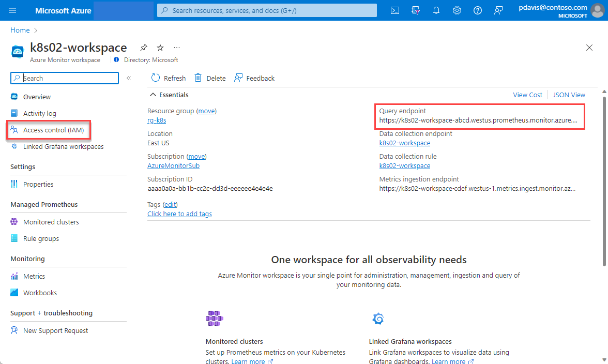Click move link beside Subscription
Screen dimensions: 608x364
(196, 156)
